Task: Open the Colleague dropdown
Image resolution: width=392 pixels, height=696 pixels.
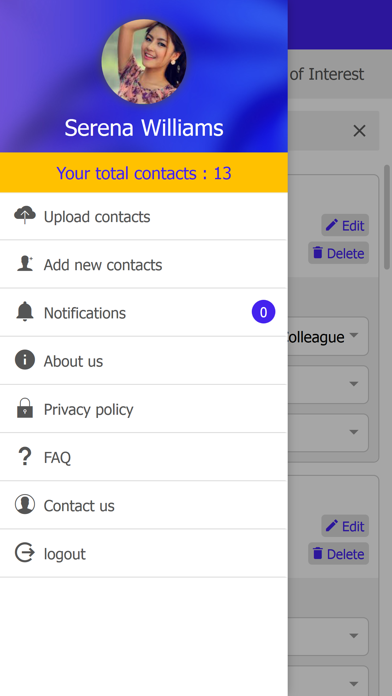Action: [329, 336]
